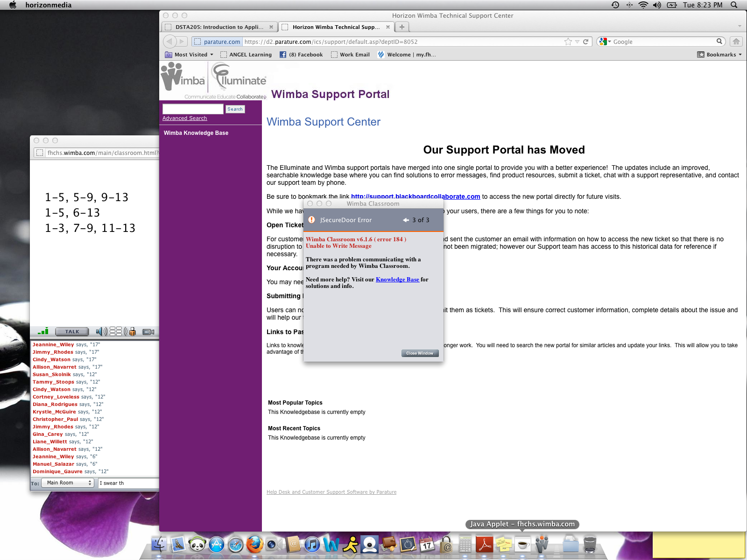Click the Wimba logo in portal header
This screenshot has height=560, width=747.
pos(183,77)
